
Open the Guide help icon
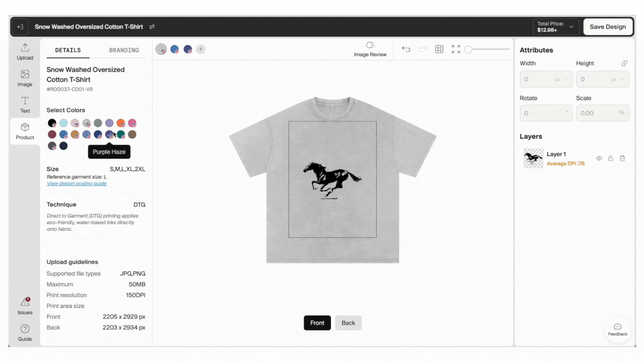coord(25,333)
